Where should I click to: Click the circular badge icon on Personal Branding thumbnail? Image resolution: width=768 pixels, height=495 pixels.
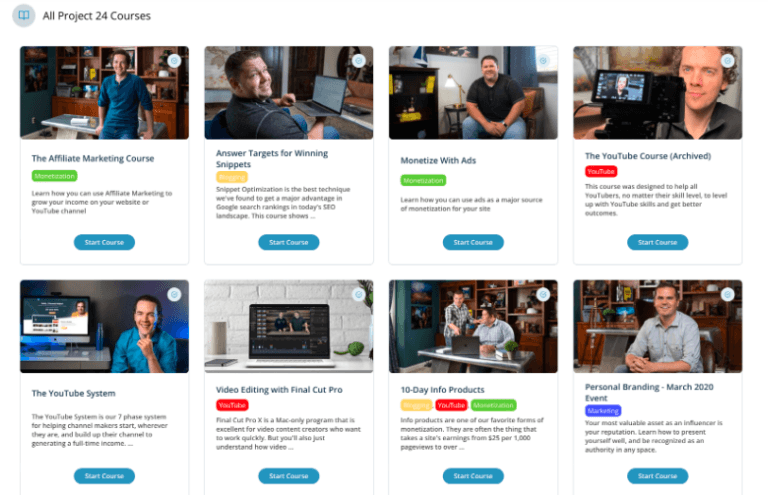[728, 294]
